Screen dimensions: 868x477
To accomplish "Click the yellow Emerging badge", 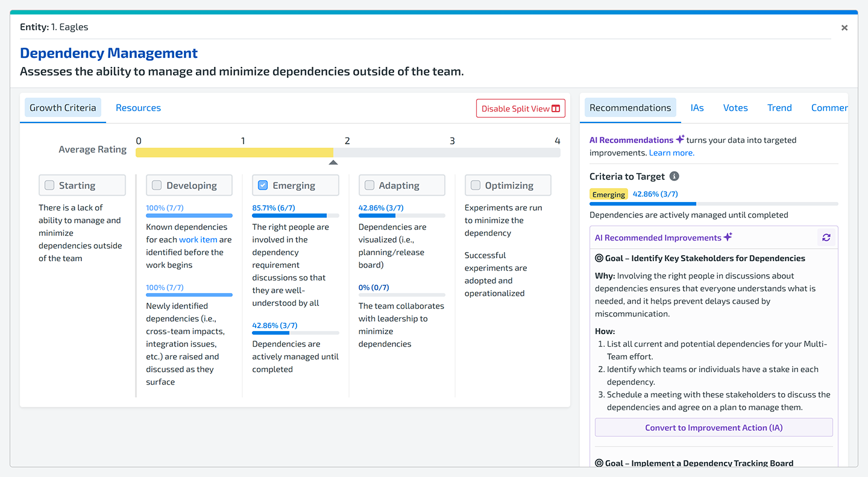I will point(609,194).
